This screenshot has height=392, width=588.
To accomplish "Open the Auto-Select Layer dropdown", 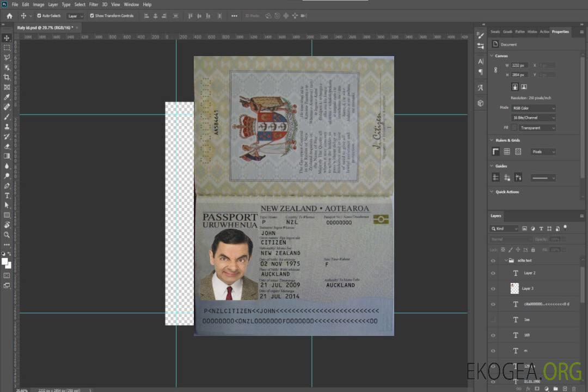I will coord(75,16).
